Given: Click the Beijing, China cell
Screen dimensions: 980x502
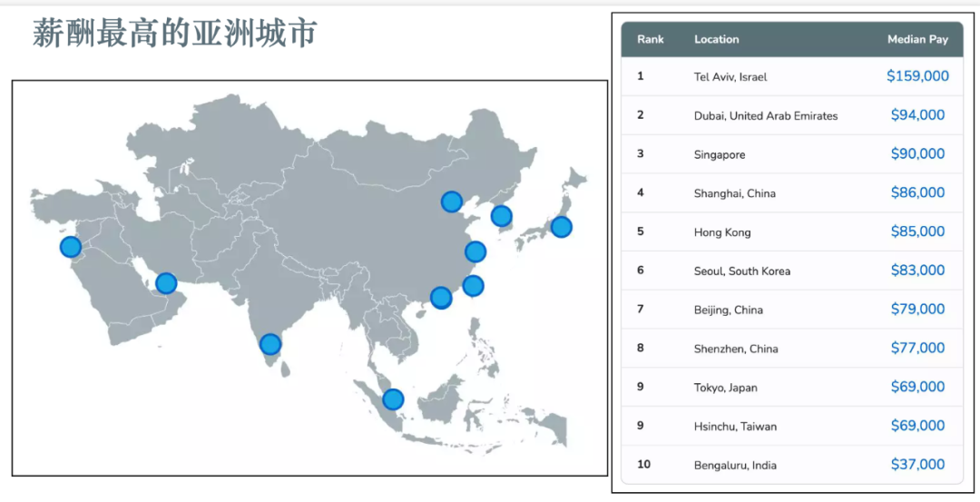Looking at the screenshot, I should coord(728,310).
